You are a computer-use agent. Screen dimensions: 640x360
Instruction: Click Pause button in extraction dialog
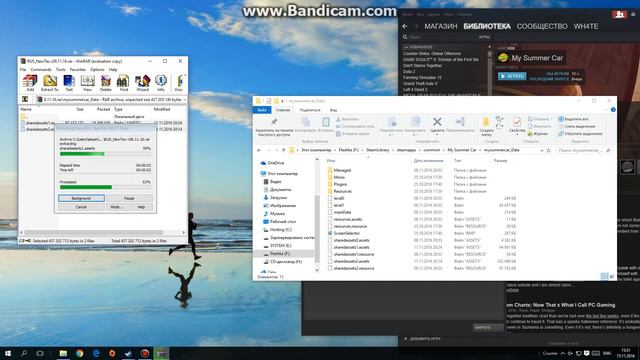(129, 198)
